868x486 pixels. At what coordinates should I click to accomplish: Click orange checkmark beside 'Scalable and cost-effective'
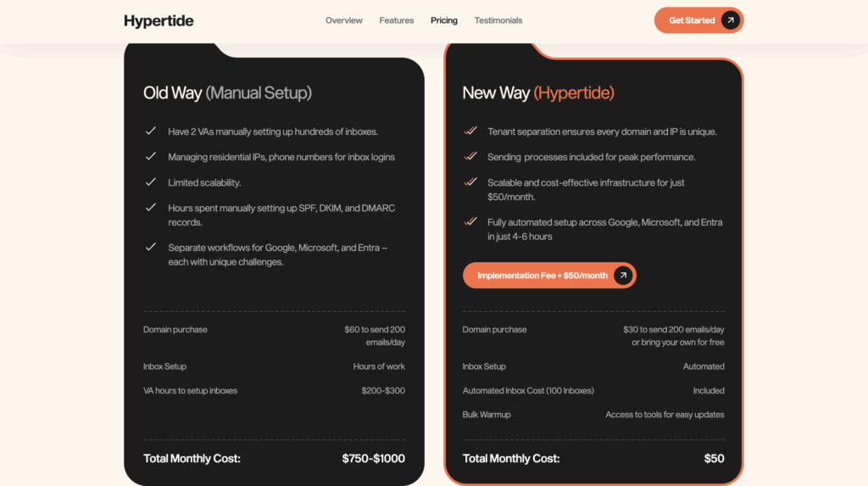[x=470, y=182]
